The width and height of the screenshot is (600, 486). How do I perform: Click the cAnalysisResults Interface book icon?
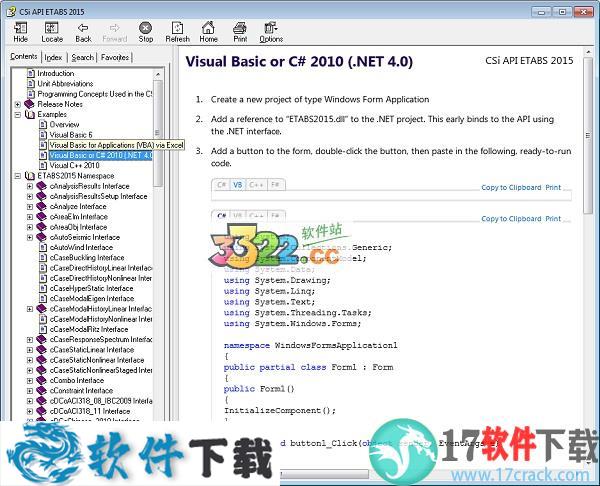coord(41,186)
